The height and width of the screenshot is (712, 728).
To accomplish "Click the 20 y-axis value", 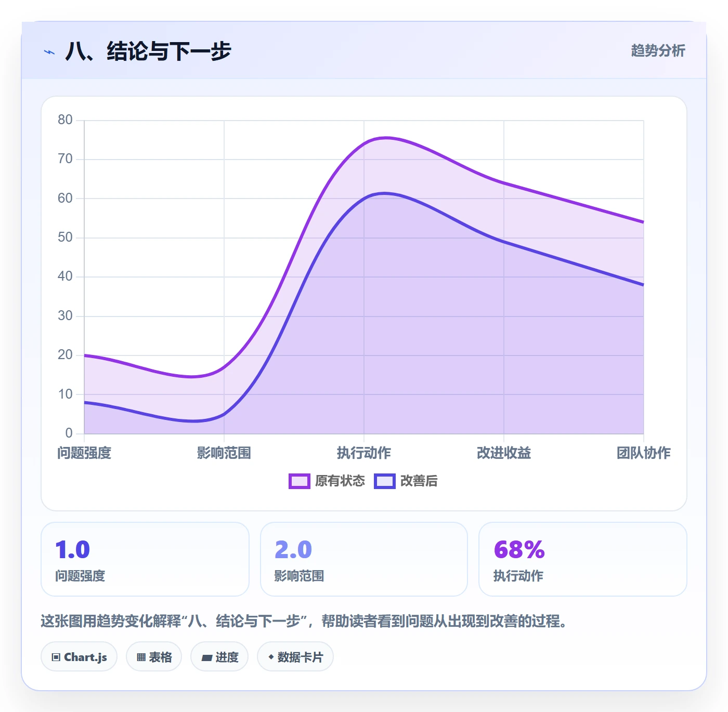I will (x=65, y=354).
